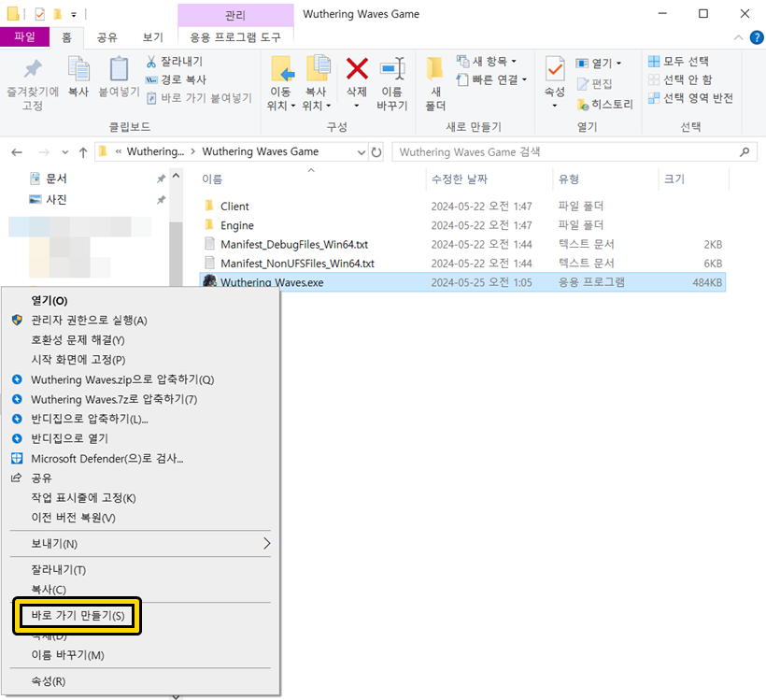Click the Paste (붙여넣기) ribbon icon
The image size is (766, 700).
click(119, 68)
